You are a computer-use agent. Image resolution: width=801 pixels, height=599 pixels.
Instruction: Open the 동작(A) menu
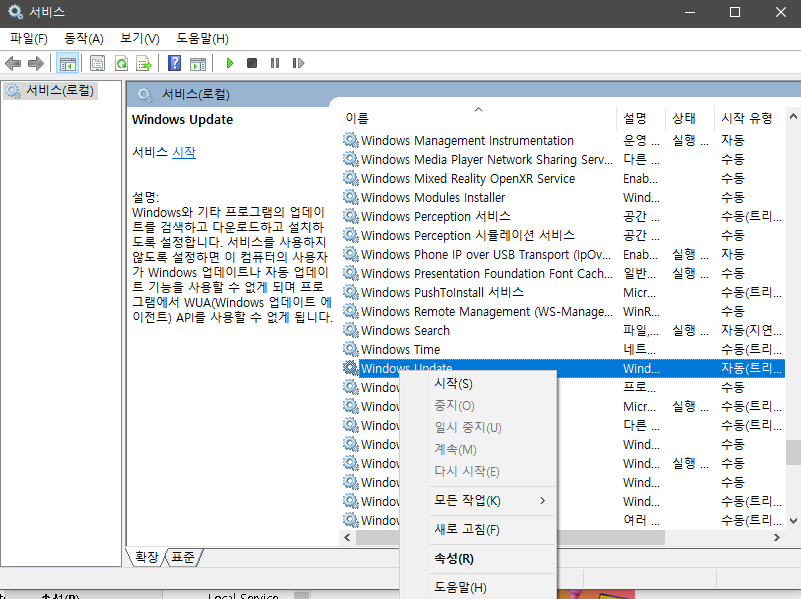point(84,39)
